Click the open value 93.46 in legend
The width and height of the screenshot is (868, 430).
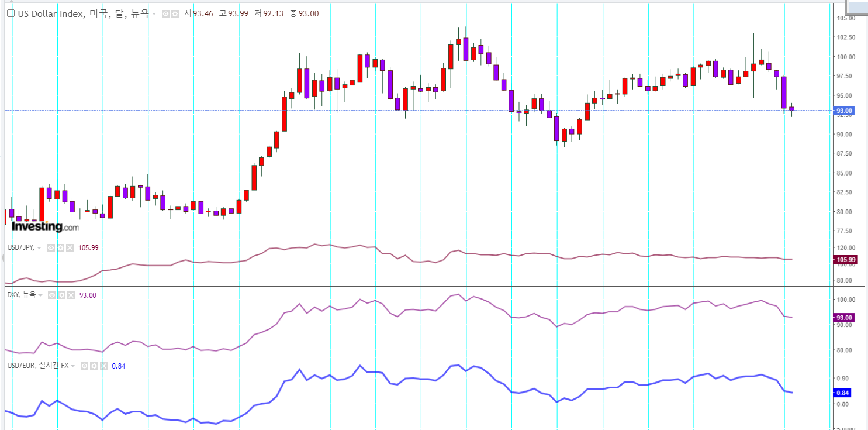tap(203, 13)
